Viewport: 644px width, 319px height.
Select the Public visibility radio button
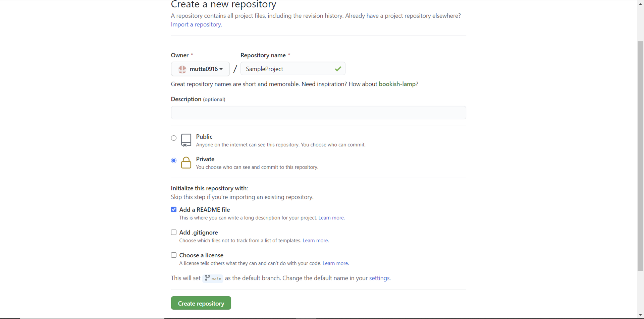[x=174, y=138]
